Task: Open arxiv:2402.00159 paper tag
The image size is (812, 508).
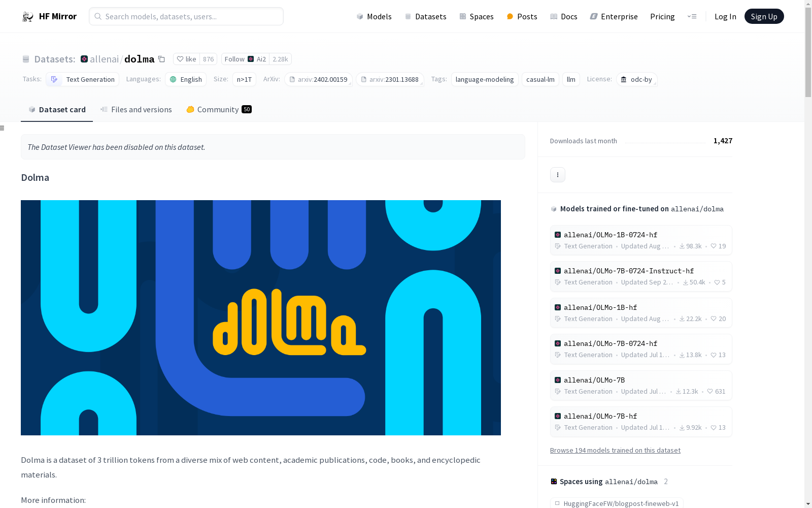Action: [318, 79]
